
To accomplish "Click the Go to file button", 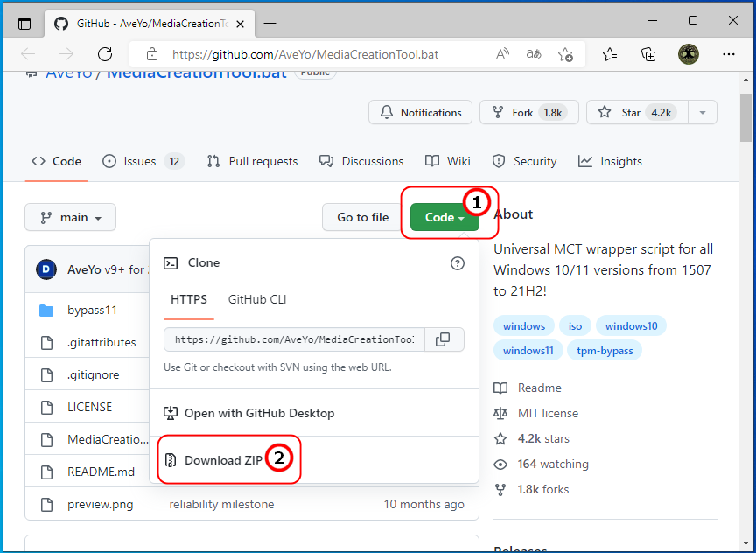I will coord(362,218).
